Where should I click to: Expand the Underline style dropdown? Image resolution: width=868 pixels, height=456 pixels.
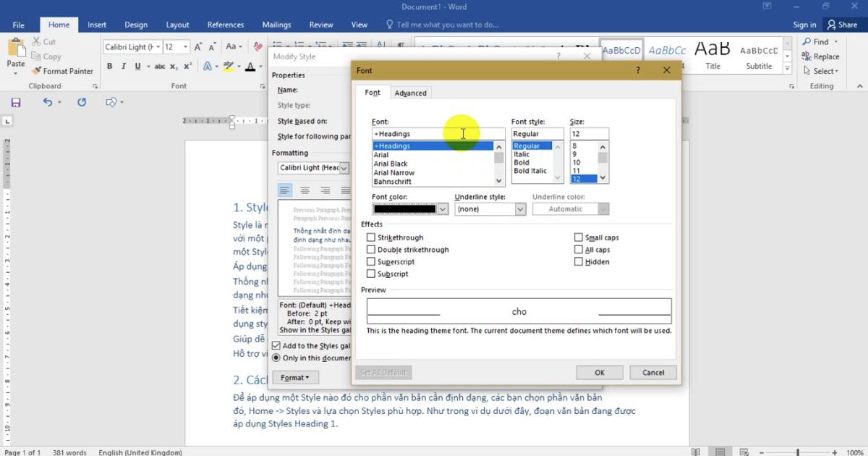(519, 209)
